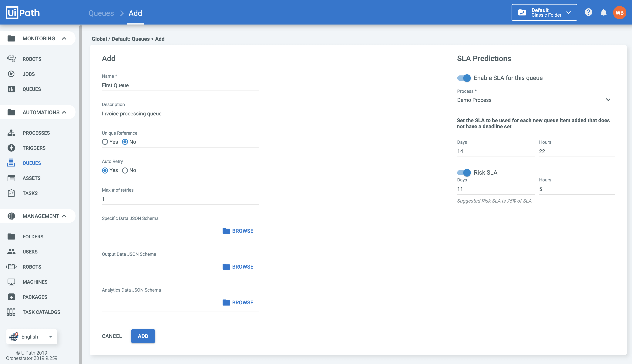632x364 pixels.
Task: Go to Queues in header breadcrumb
Action: 101,13
